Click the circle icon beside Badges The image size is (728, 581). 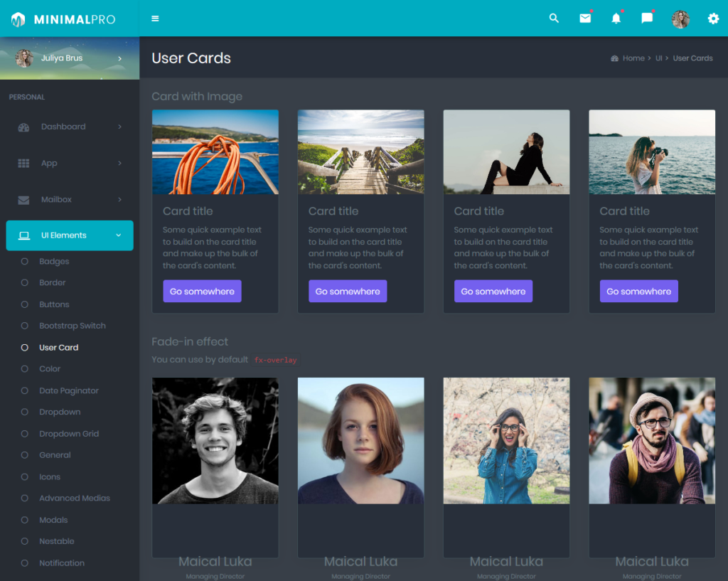tap(25, 262)
